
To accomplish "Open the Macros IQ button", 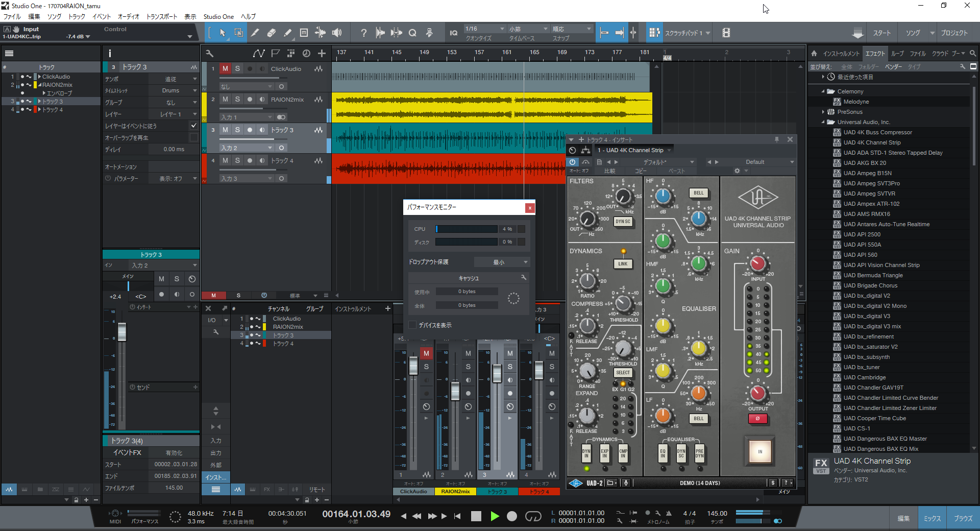I will [453, 33].
